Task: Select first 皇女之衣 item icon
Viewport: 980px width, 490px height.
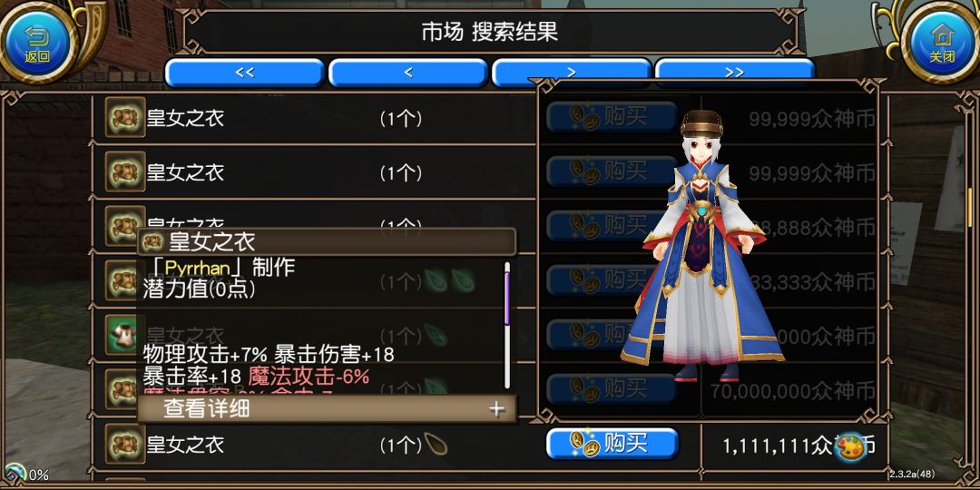Action: tap(125, 117)
